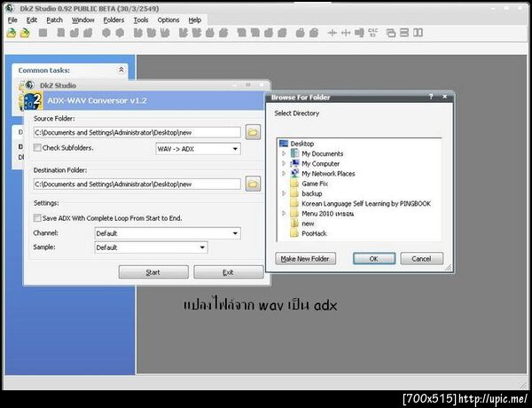Open the Folders menu
This screenshot has width=532, height=408.
click(x=113, y=20)
